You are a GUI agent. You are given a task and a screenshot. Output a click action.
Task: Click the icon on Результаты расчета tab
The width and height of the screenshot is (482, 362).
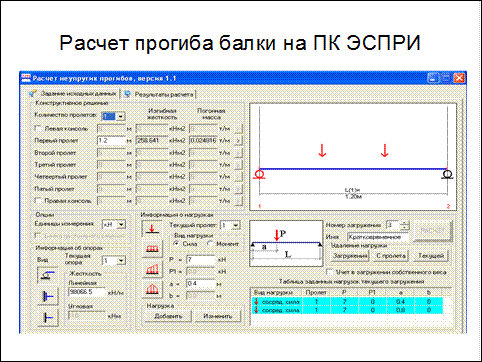[127, 94]
